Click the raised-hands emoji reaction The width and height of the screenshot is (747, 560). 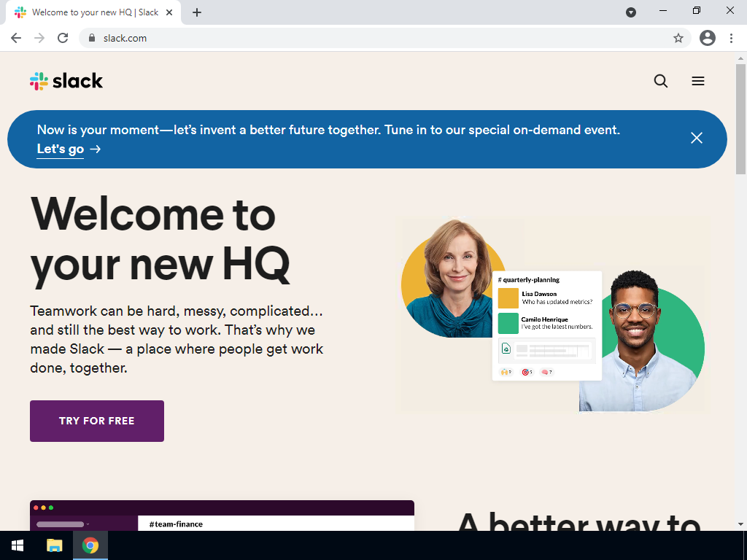pos(506,372)
